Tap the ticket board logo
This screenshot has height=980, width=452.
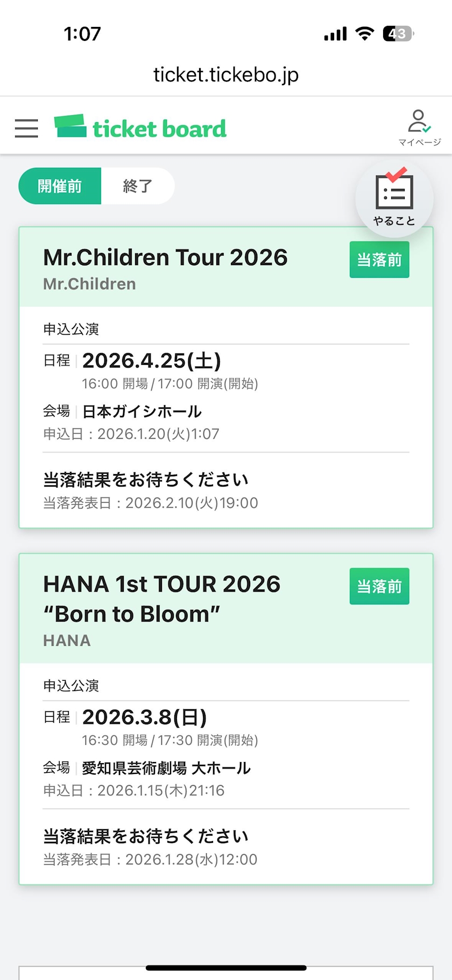(140, 128)
